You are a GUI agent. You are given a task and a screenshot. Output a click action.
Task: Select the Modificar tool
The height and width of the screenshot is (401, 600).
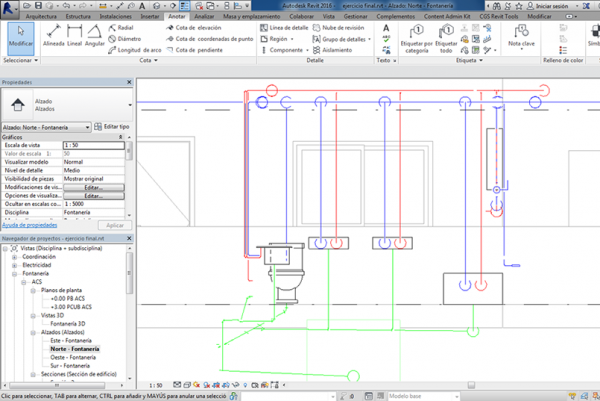click(x=20, y=39)
